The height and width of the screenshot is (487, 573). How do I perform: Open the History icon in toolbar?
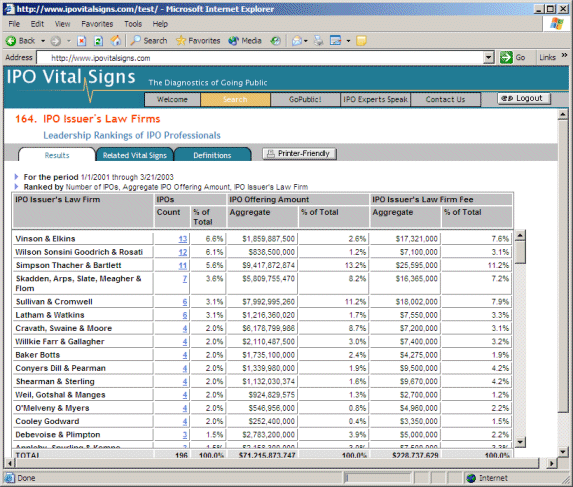(x=275, y=41)
